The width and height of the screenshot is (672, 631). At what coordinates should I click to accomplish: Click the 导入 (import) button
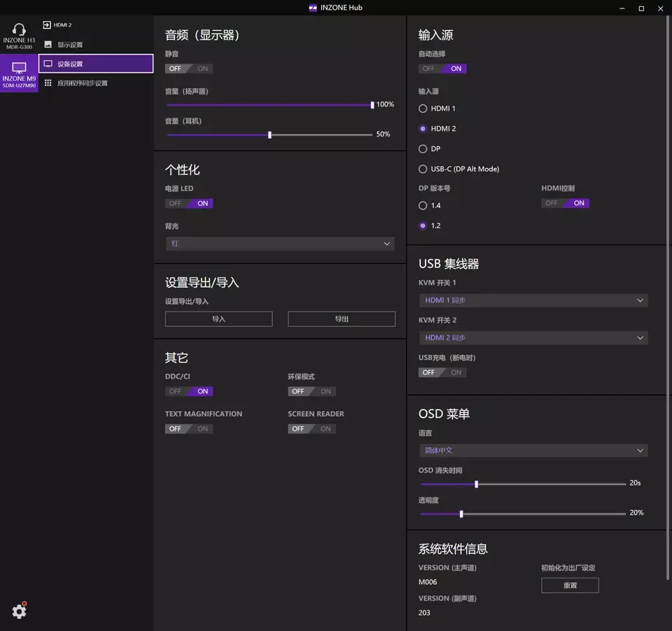tap(218, 319)
